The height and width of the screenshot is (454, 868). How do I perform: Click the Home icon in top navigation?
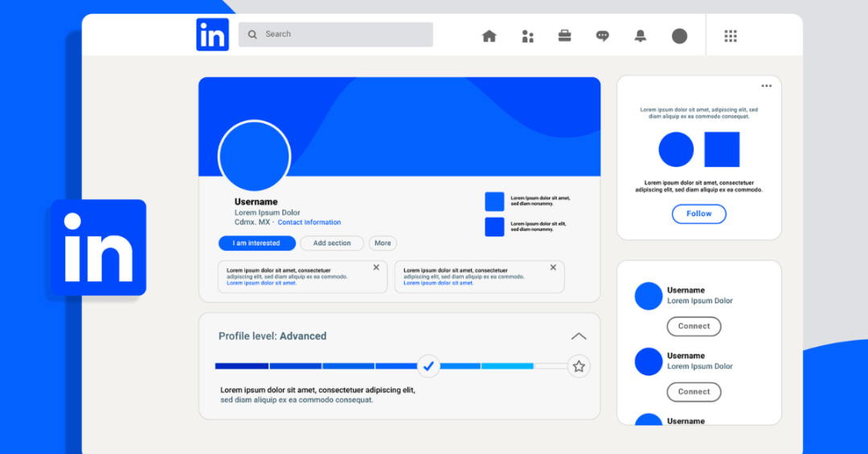489,36
